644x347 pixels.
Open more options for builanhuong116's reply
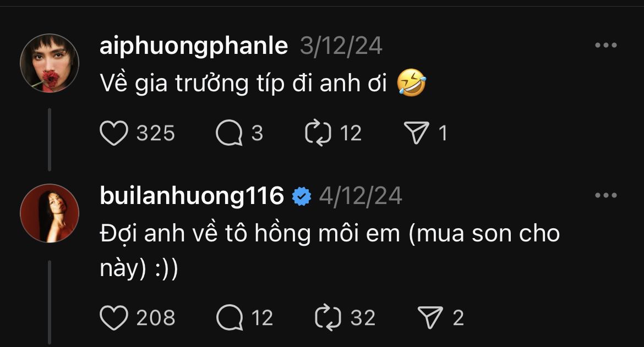point(606,195)
